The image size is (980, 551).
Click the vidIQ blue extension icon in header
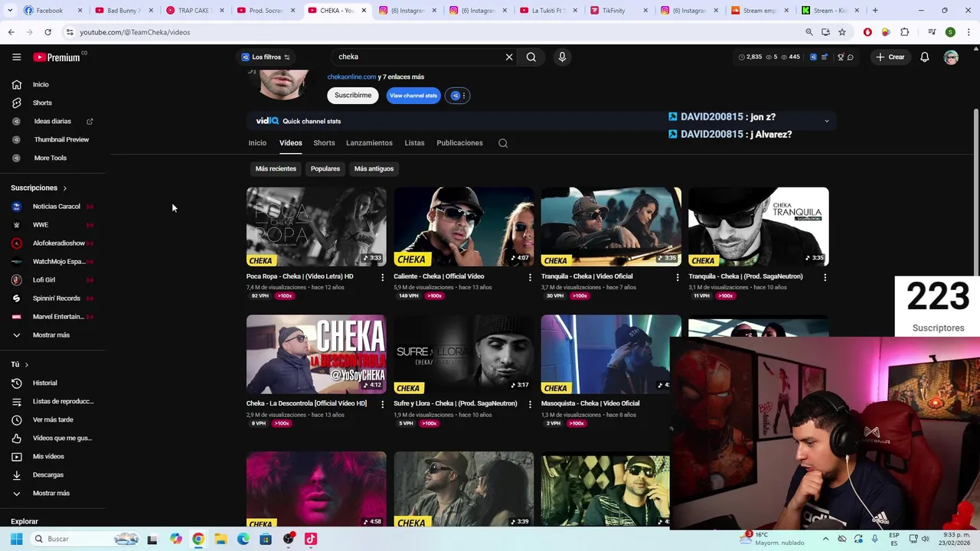click(x=813, y=57)
